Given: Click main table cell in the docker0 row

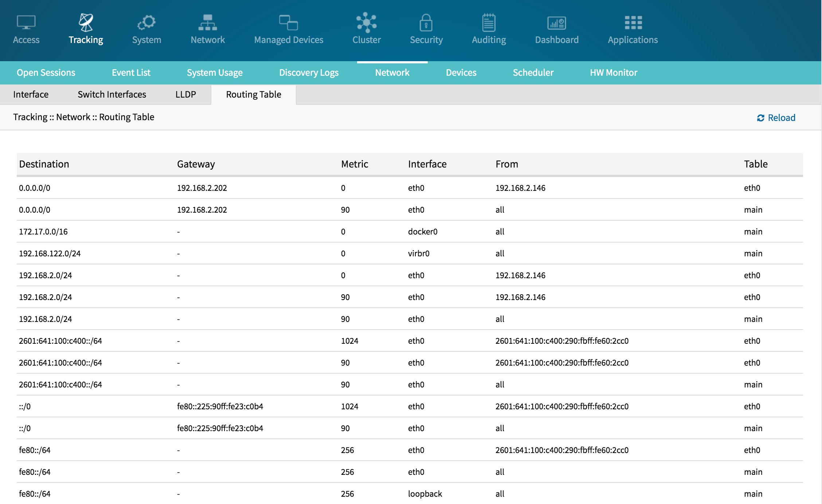Looking at the screenshot, I should (753, 232).
